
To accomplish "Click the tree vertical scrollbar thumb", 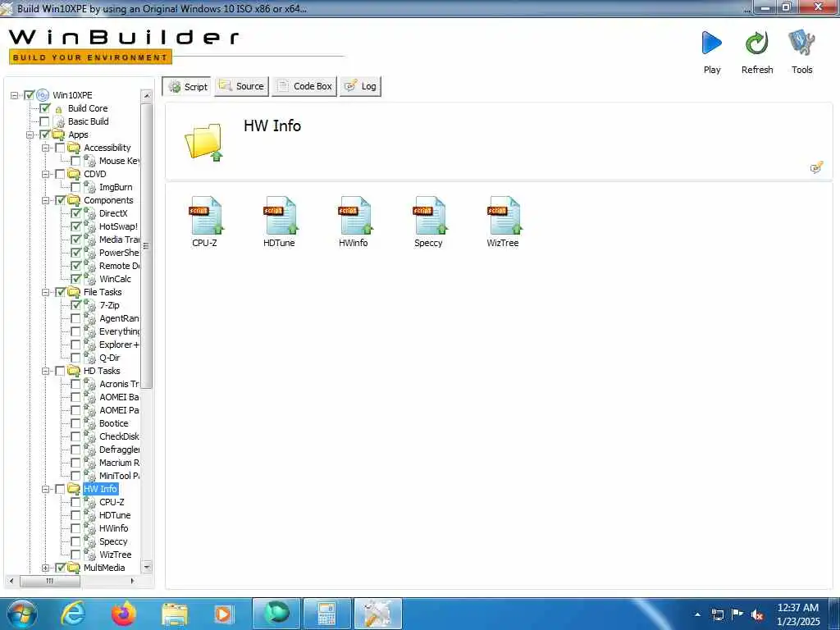I will [146, 245].
